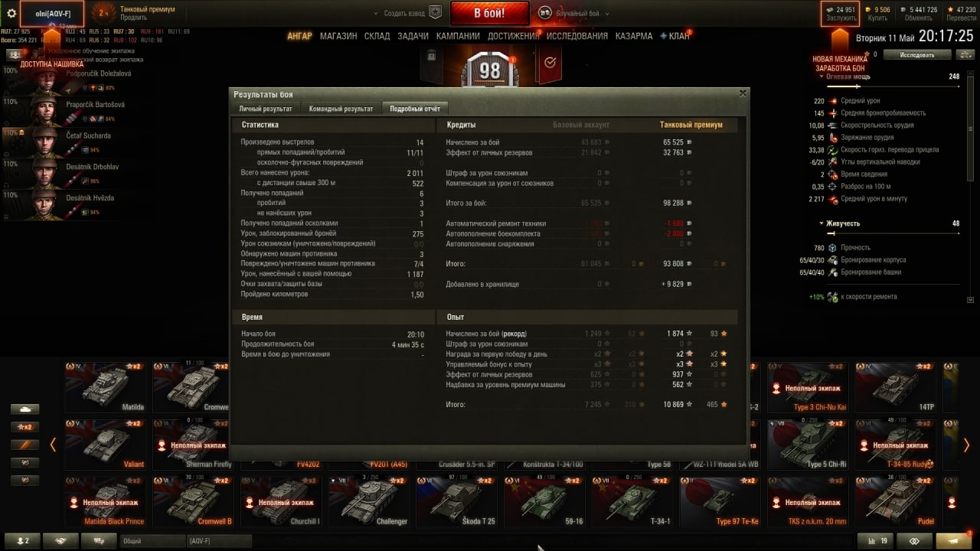Click the platoon creation shield icon
Image resolution: width=980 pixels, height=551 pixels.
[436, 13]
